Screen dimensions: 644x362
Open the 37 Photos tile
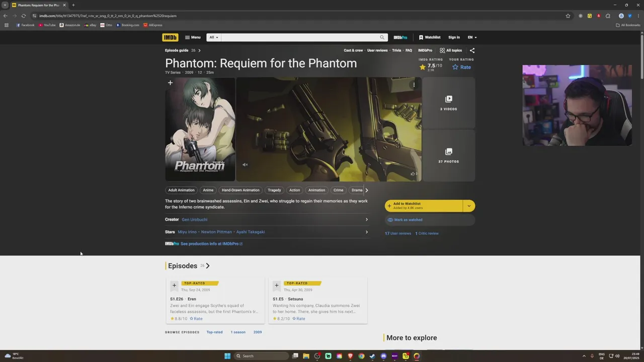(448, 155)
